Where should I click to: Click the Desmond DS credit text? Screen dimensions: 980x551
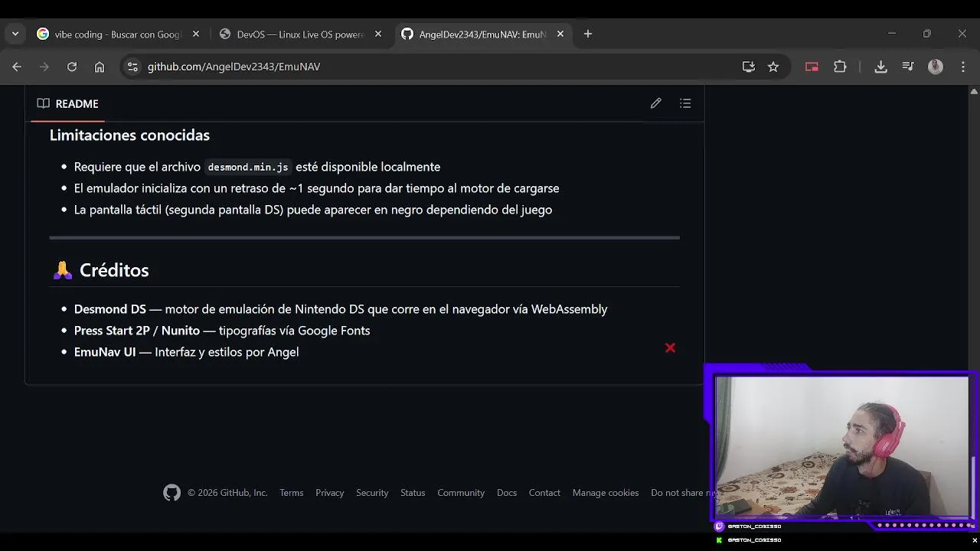tap(109, 309)
